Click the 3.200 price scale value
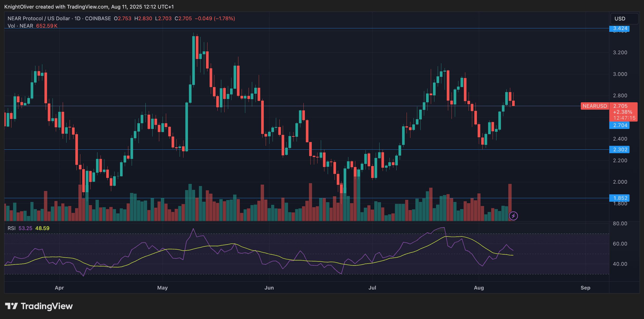The width and height of the screenshot is (644, 319). (620, 53)
